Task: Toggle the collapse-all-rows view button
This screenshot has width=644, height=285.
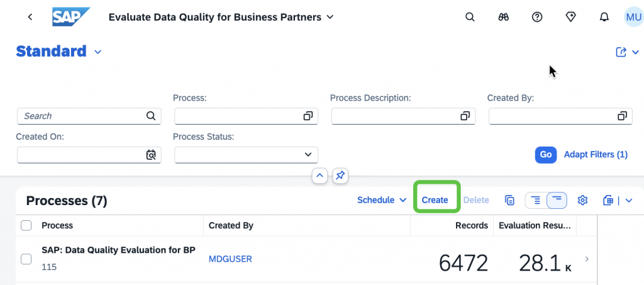Action: [x=557, y=201]
